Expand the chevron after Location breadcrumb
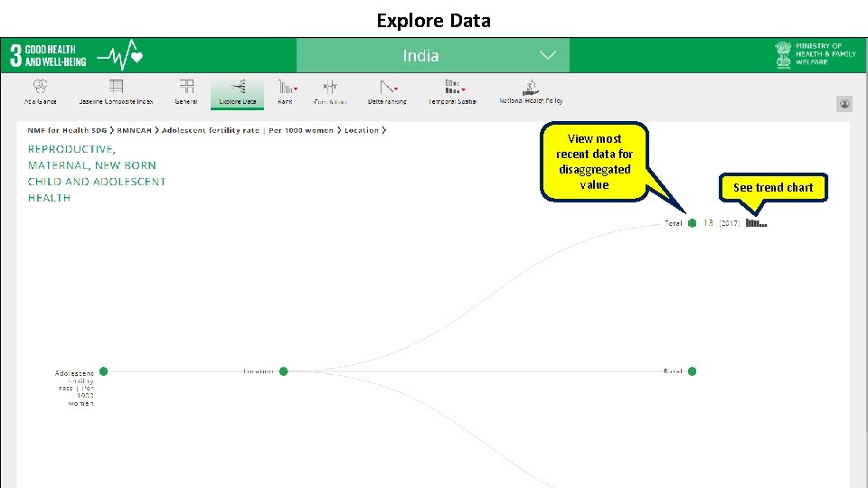 (x=383, y=130)
